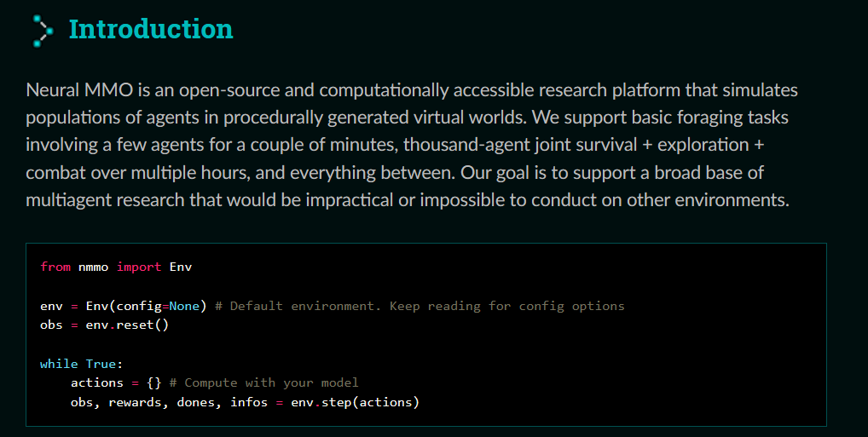Click the 'while' keyword in code
The image size is (868, 437).
click(59, 364)
